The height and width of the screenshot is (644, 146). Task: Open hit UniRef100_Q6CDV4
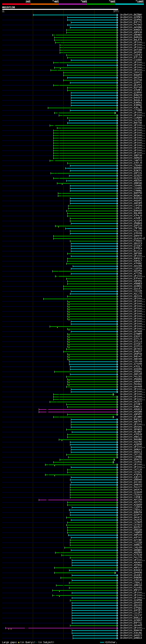[x=131, y=77]
